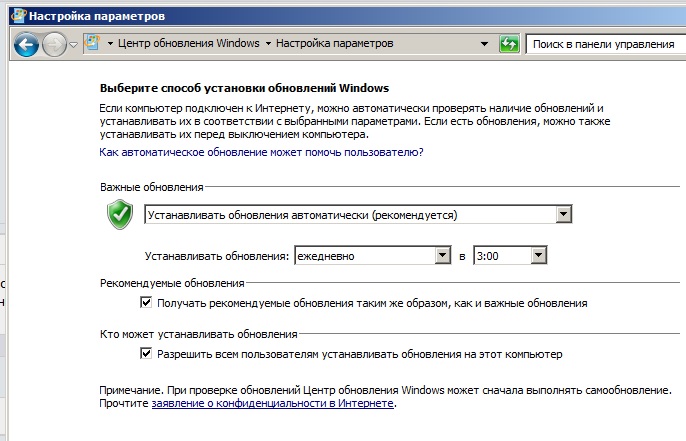Click the green shield check icon

pos(120,214)
